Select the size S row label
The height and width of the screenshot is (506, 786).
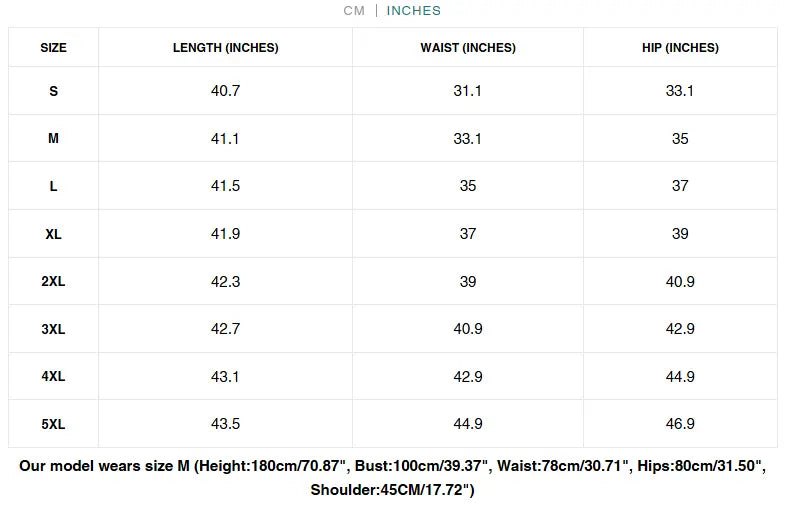pos(54,91)
